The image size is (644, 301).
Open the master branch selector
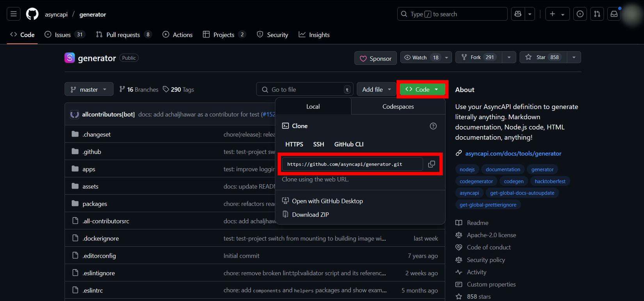coord(89,89)
